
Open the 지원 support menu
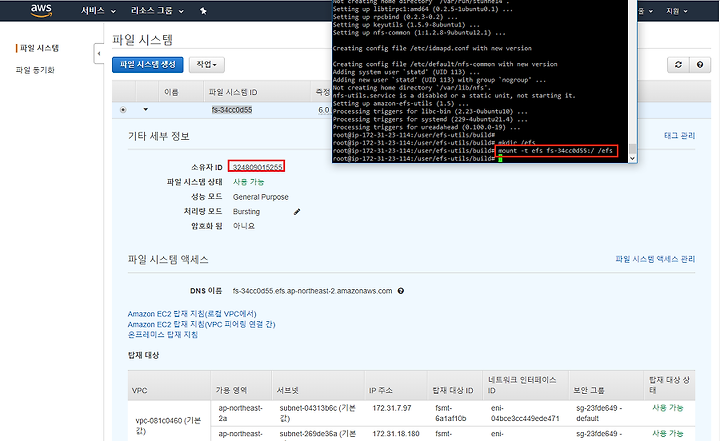point(676,11)
